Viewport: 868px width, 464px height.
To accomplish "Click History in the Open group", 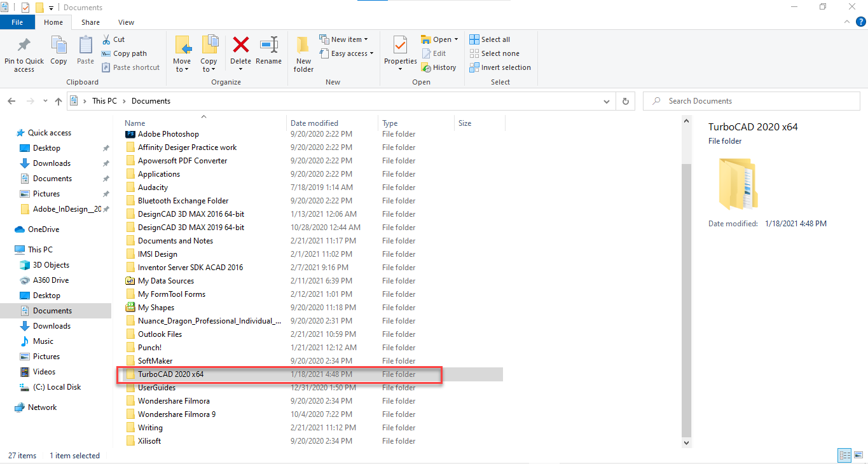I will click(439, 67).
